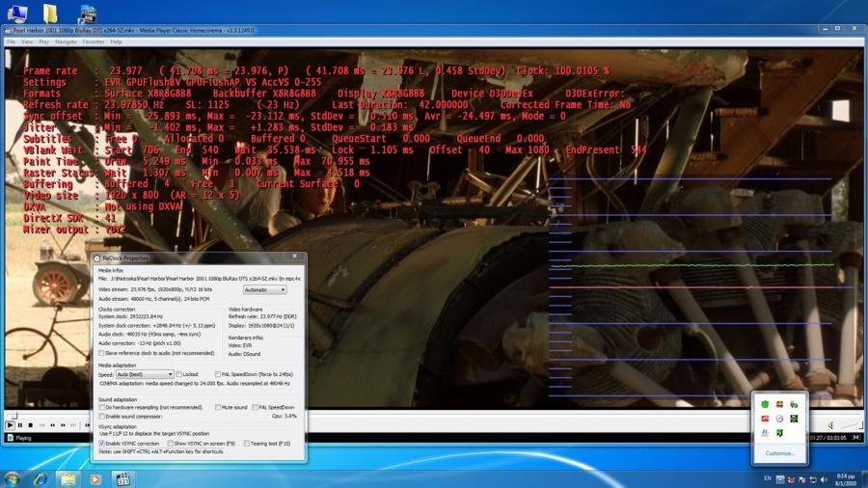
Task: Click the folder icon on the desktop
Action: coord(50,13)
